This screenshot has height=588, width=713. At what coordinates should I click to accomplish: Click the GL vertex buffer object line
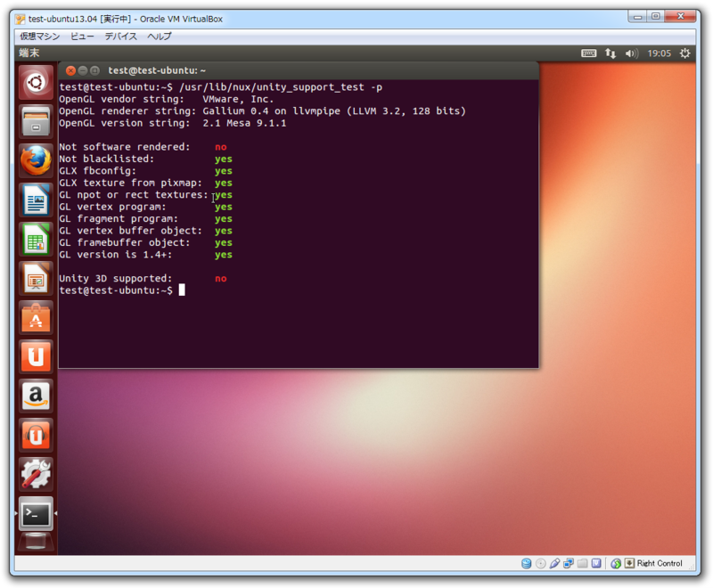[145, 231]
